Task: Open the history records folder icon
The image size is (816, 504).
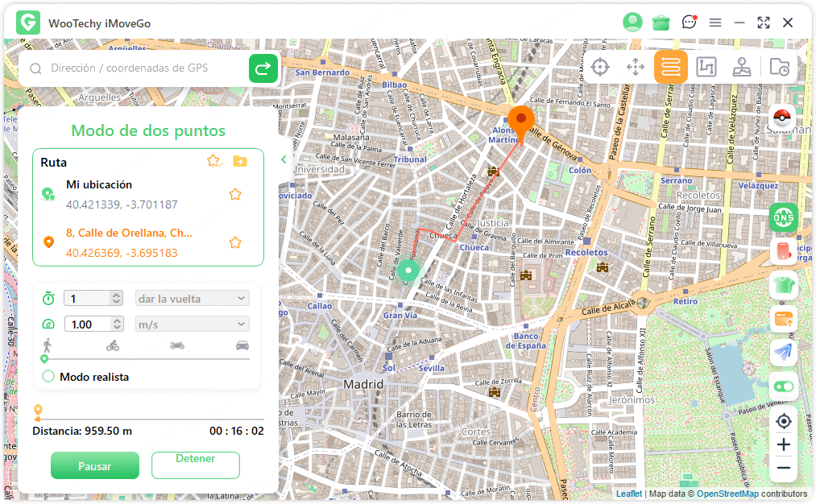Action: coord(779,67)
